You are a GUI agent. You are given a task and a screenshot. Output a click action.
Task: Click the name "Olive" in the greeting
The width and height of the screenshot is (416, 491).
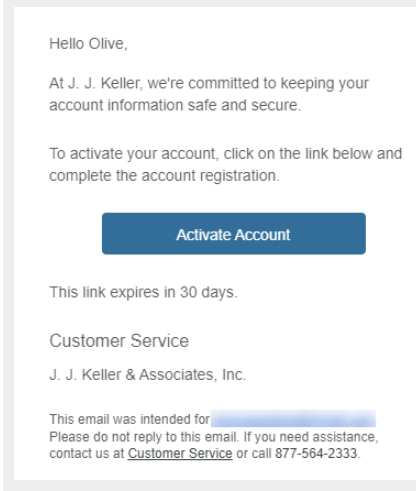point(106,44)
